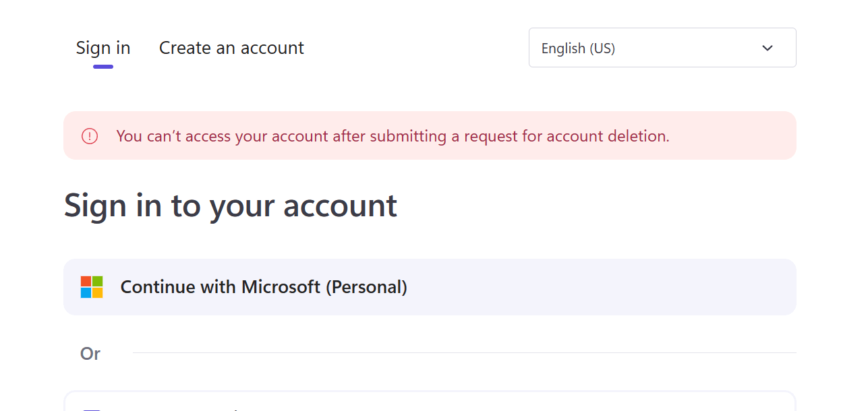Switch to the Create an account tab

[231, 47]
